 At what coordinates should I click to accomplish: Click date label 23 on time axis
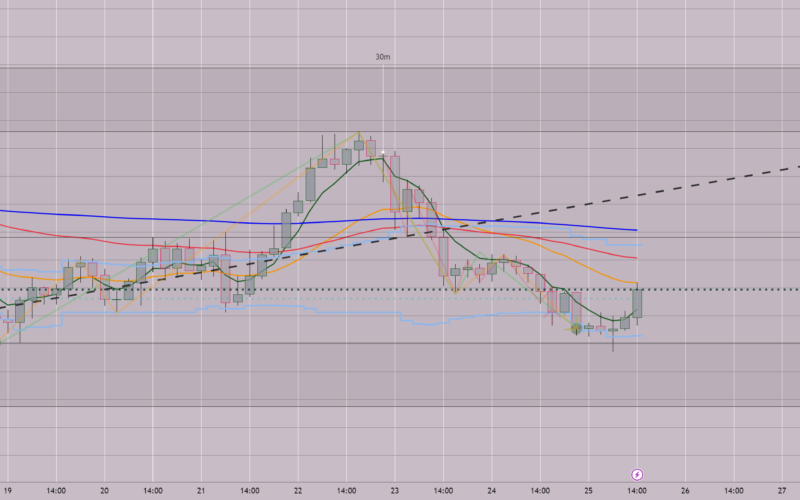(x=394, y=491)
